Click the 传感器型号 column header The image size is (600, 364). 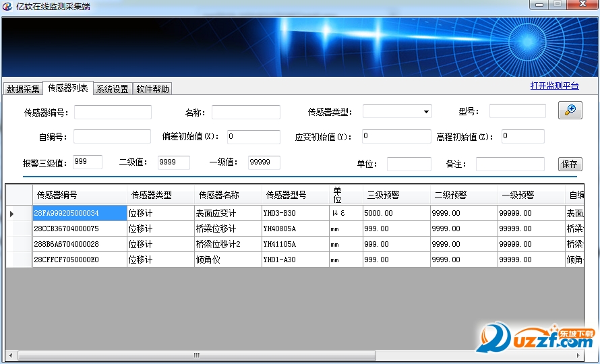(x=295, y=195)
